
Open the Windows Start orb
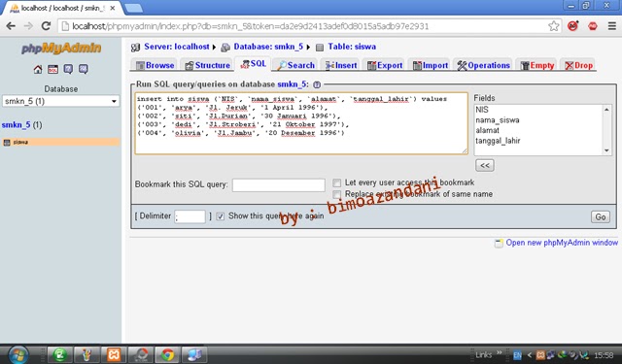coord(18,354)
